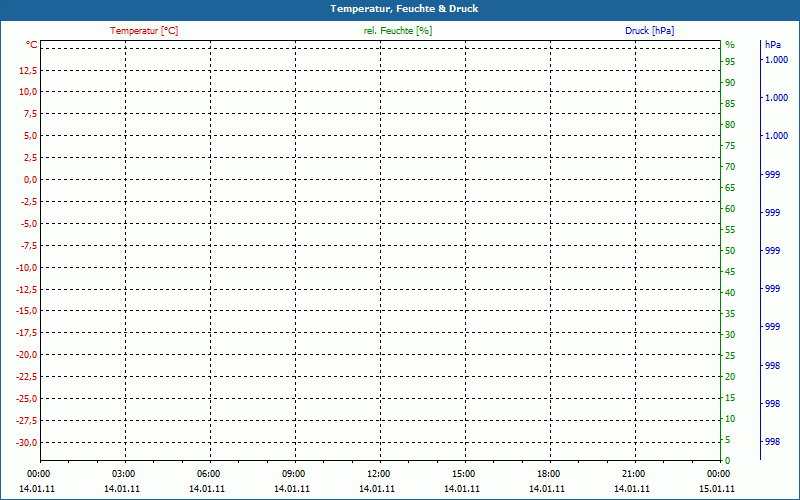The height and width of the screenshot is (500, 800).
Task: Click the green % unit label on the humidity axis
Action: click(730, 45)
